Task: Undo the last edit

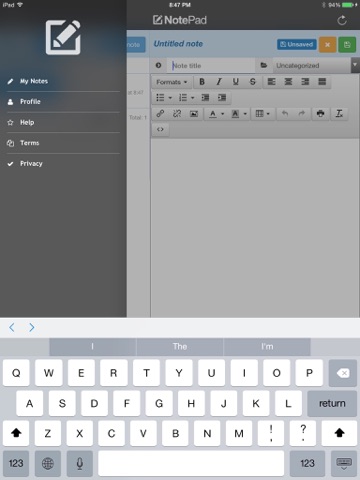Action: [285, 114]
